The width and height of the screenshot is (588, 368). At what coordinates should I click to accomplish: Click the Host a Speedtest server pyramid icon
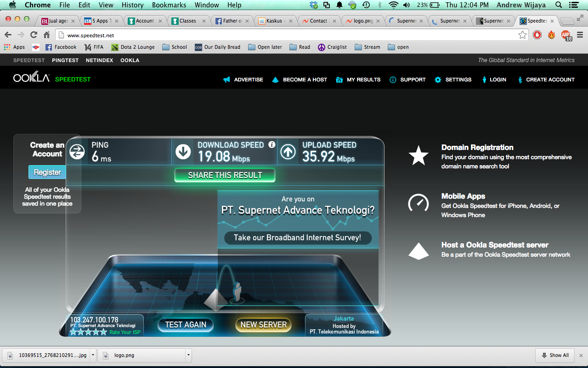tap(418, 251)
